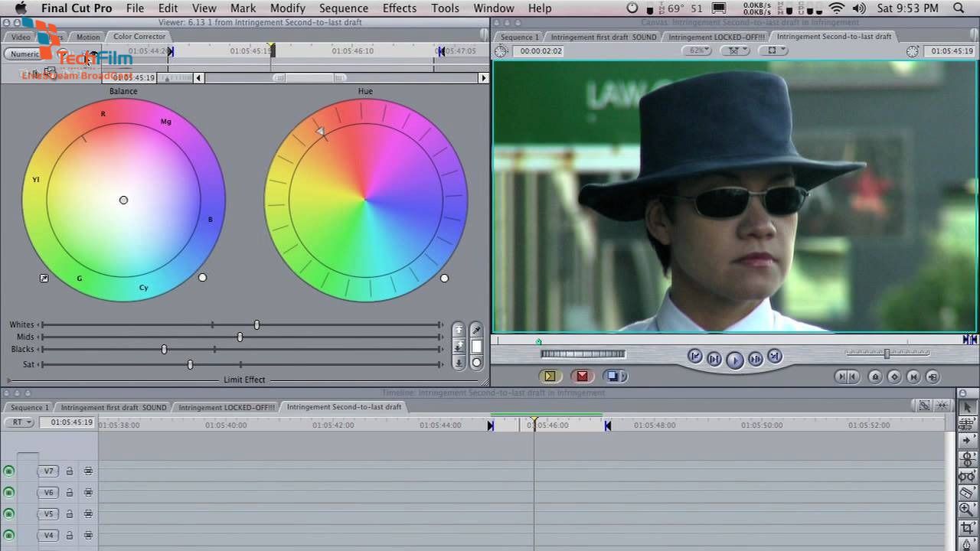Toggle linked selection in Timeline
980x551 pixels.
point(924,406)
